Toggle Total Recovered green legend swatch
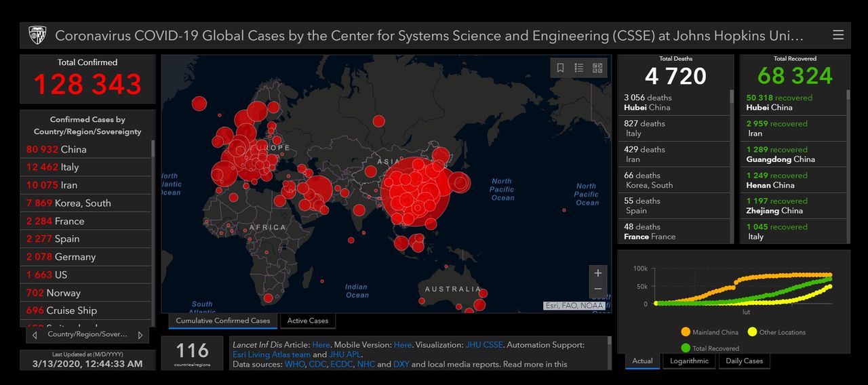Viewport: 868px width, 385px height. pos(686,348)
